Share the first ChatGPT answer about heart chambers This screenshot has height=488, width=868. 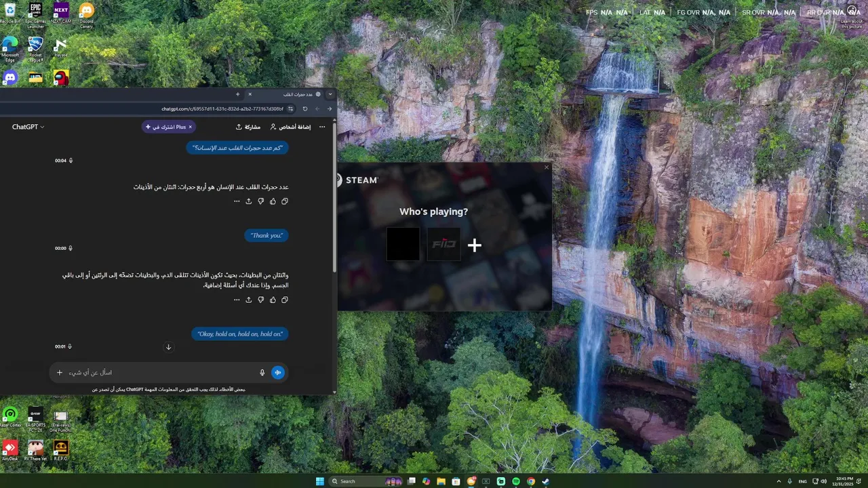(248, 201)
